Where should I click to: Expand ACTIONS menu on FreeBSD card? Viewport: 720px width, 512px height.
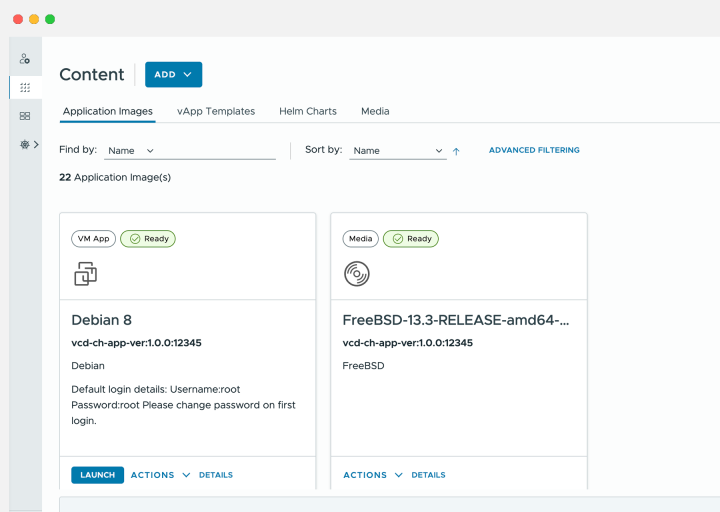(373, 475)
